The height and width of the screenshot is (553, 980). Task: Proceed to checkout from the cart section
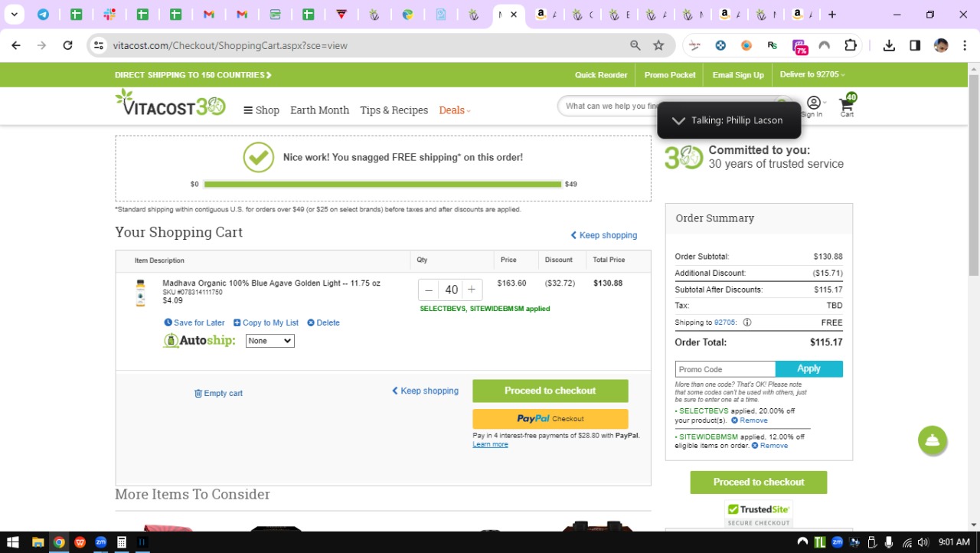coord(550,391)
